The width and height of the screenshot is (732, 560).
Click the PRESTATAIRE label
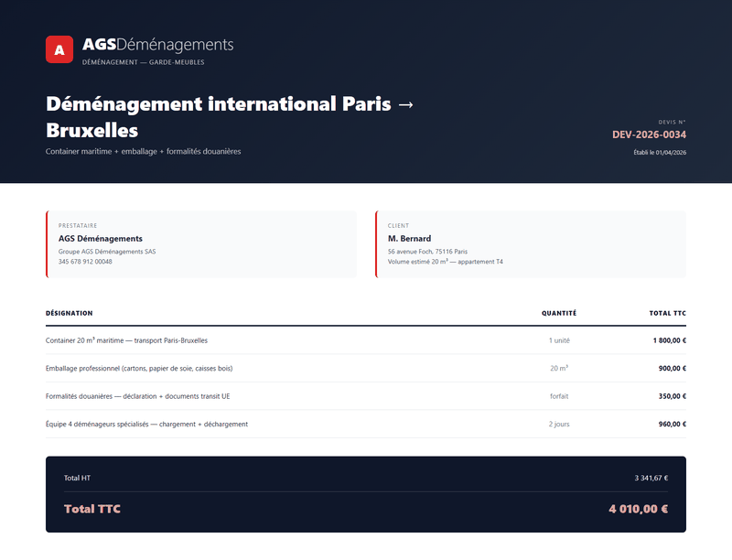[x=78, y=225]
